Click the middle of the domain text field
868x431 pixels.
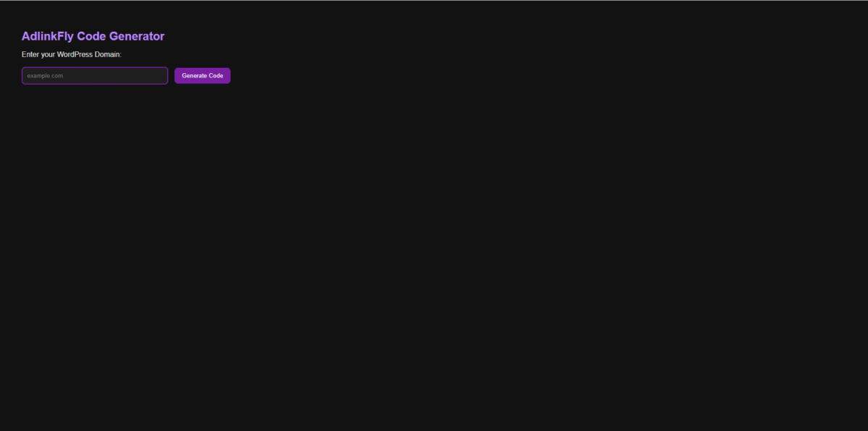coord(95,76)
